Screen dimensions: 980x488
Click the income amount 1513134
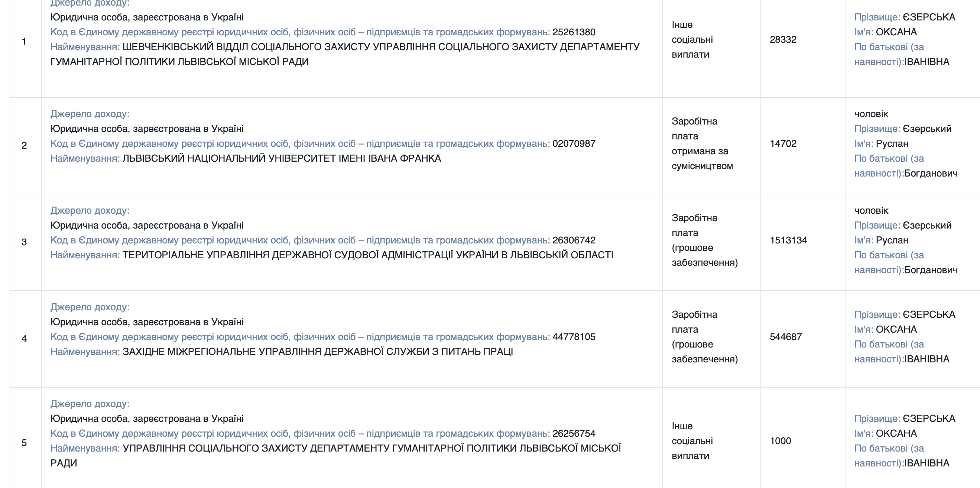pyautogui.click(x=788, y=240)
